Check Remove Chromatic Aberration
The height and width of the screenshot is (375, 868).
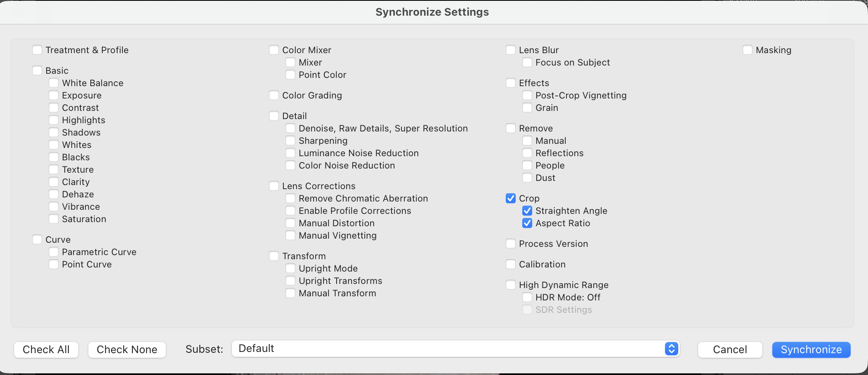pyautogui.click(x=290, y=198)
